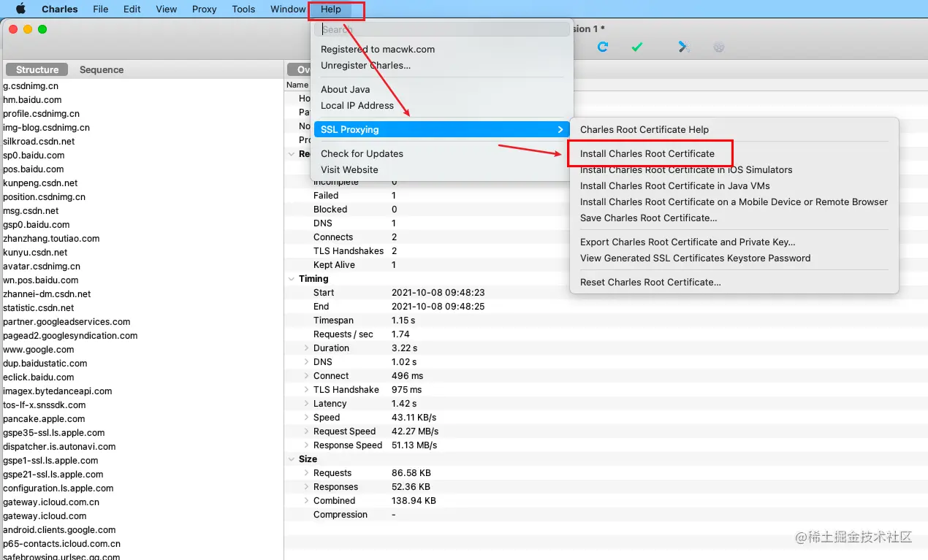Choose Install Root Certificate in iOS Simulators
928x560 pixels.
pos(686,169)
